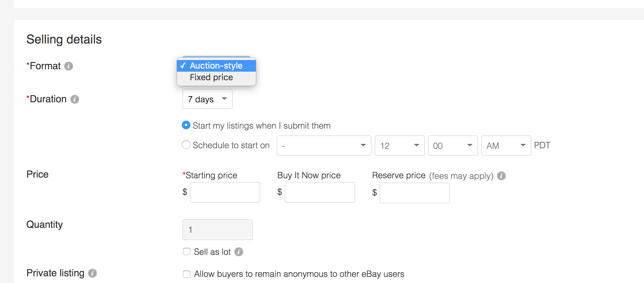Screen dimensions: 644x283
Task: Click the Quantity field showing 1
Action: (217, 229)
